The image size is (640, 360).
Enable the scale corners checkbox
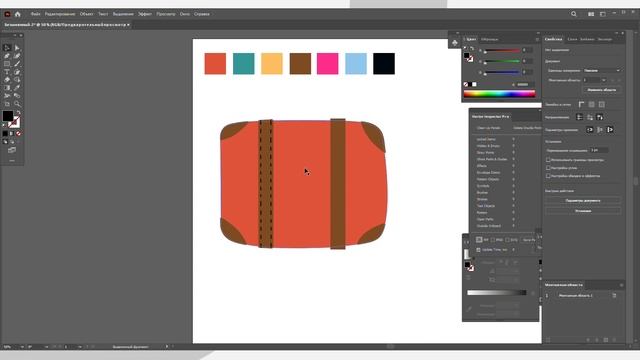click(x=548, y=168)
